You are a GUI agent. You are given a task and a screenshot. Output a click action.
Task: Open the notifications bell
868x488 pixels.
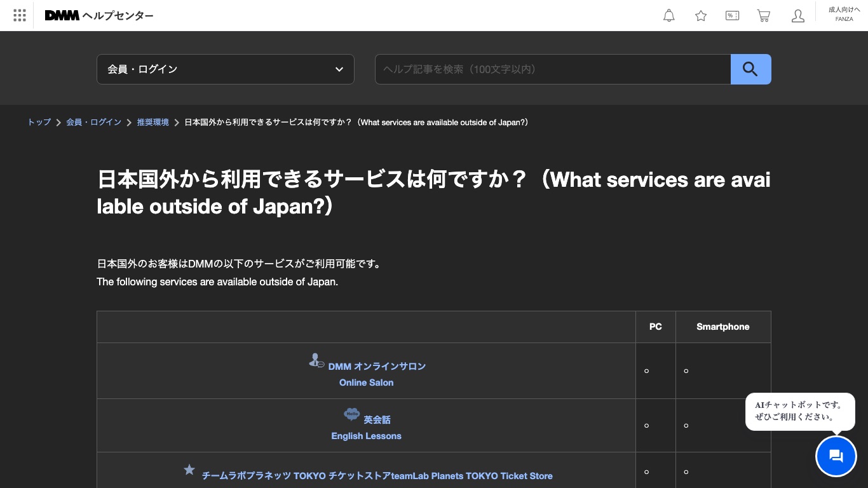(x=669, y=16)
